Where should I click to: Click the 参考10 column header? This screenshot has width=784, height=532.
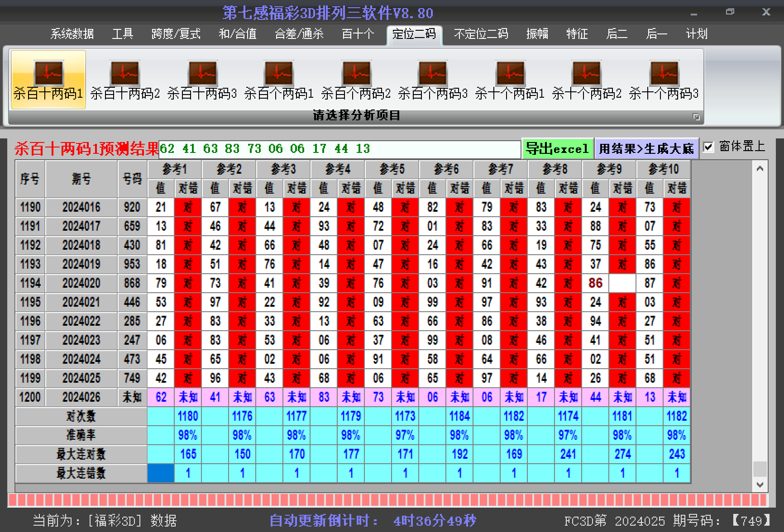point(664,170)
